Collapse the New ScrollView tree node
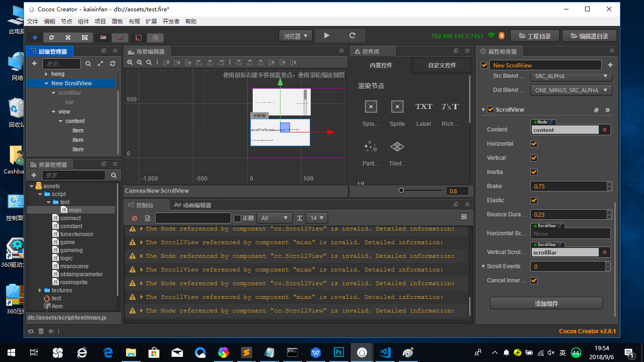The width and height of the screenshot is (644, 362). pyautogui.click(x=46, y=83)
